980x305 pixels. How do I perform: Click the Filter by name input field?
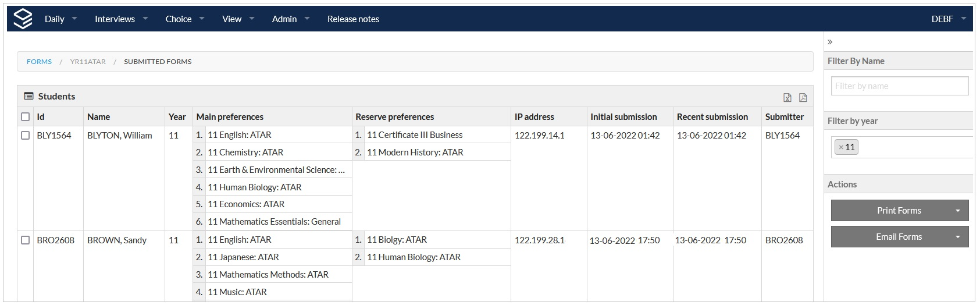[x=900, y=86]
